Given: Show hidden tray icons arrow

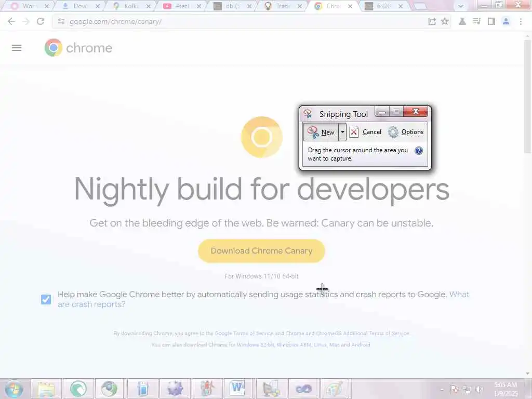Looking at the screenshot, I should [442, 389].
